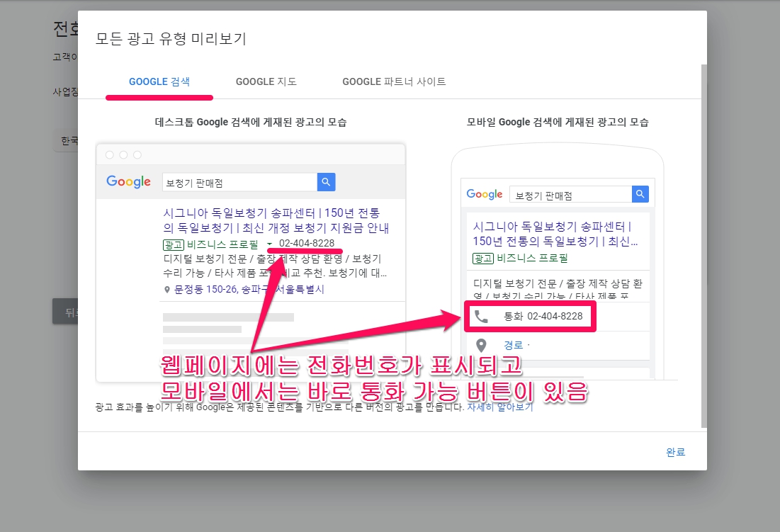This screenshot has height=532, width=780.
Task: Click the dialog title 모든 광고 유형 미리보기
Action: [x=171, y=39]
